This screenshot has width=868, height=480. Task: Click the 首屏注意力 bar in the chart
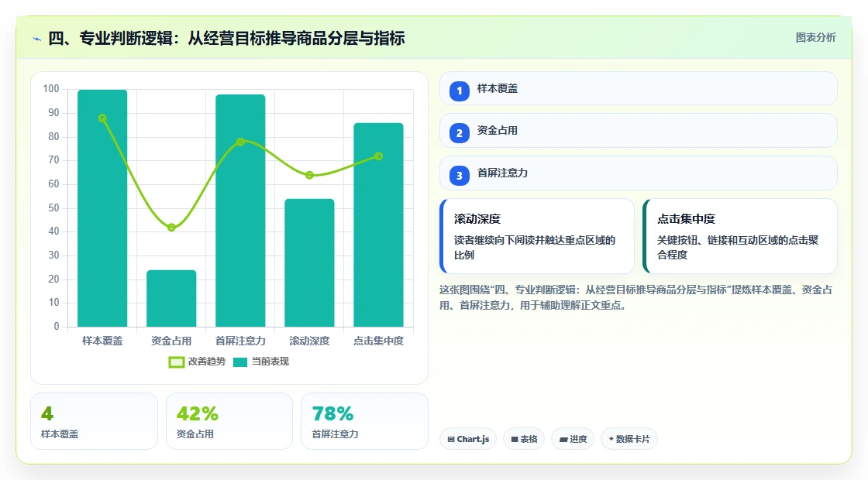240,210
